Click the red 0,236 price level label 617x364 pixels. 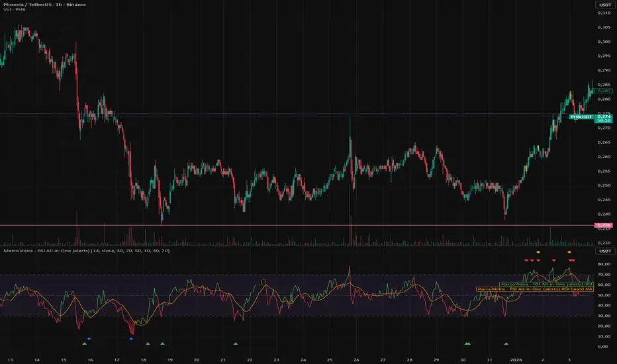pos(604,226)
